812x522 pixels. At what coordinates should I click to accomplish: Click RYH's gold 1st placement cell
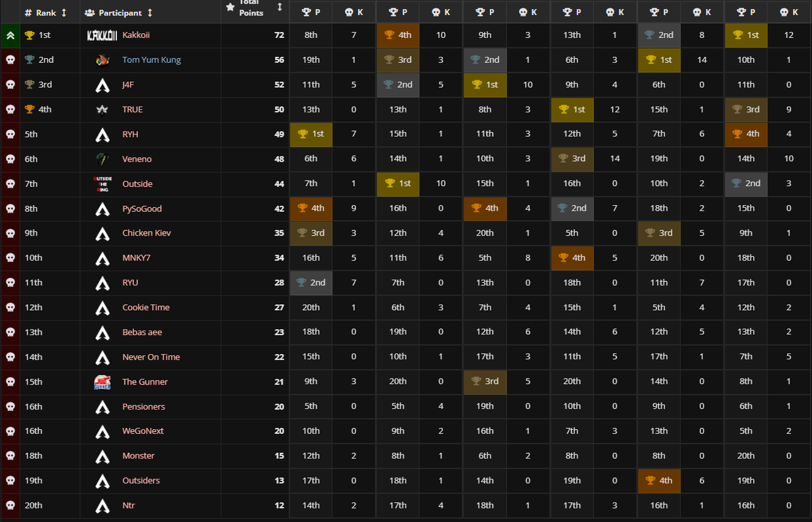coord(311,134)
